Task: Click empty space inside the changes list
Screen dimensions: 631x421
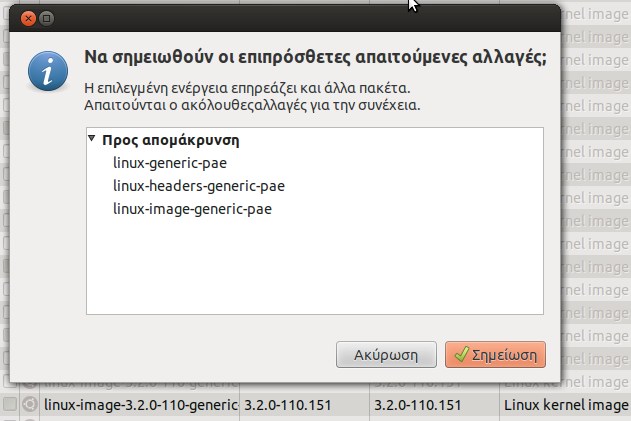Action: pos(315,270)
